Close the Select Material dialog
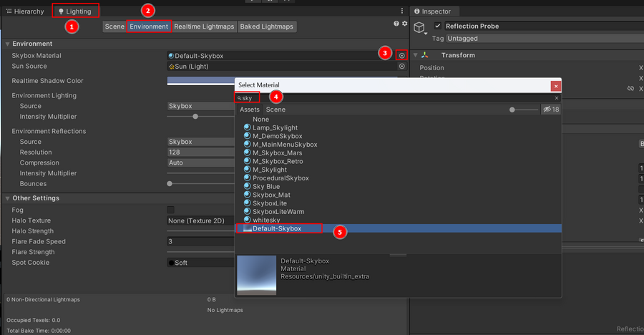This screenshot has width=644, height=335. pos(556,86)
